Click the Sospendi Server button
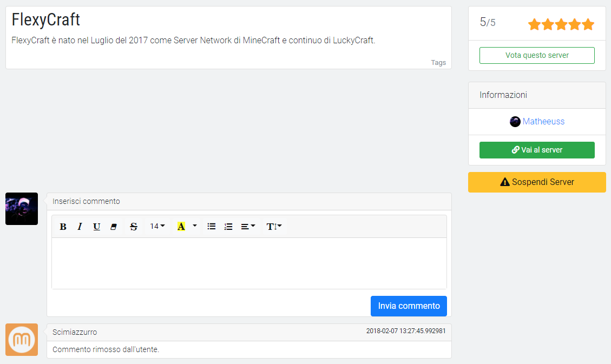Image resolution: width=611 pixels, height=364 pixels. click(537, 182)
